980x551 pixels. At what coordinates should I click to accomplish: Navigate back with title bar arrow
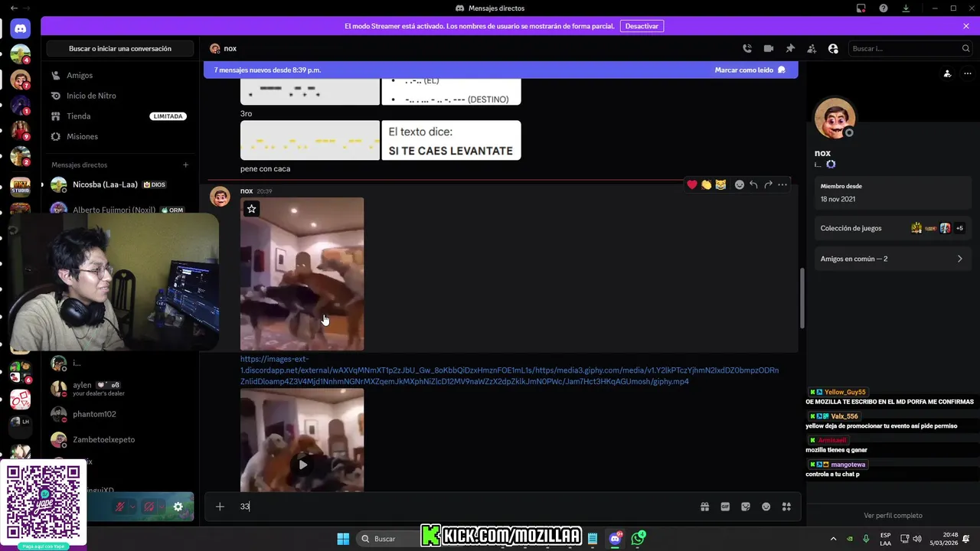pos(14,8)
